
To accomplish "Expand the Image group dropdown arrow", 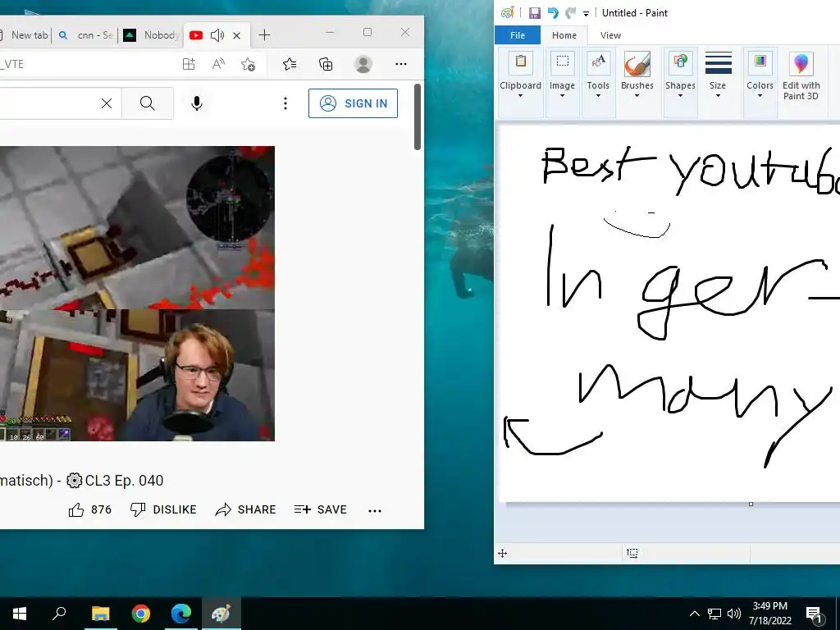I will (563, 97).
